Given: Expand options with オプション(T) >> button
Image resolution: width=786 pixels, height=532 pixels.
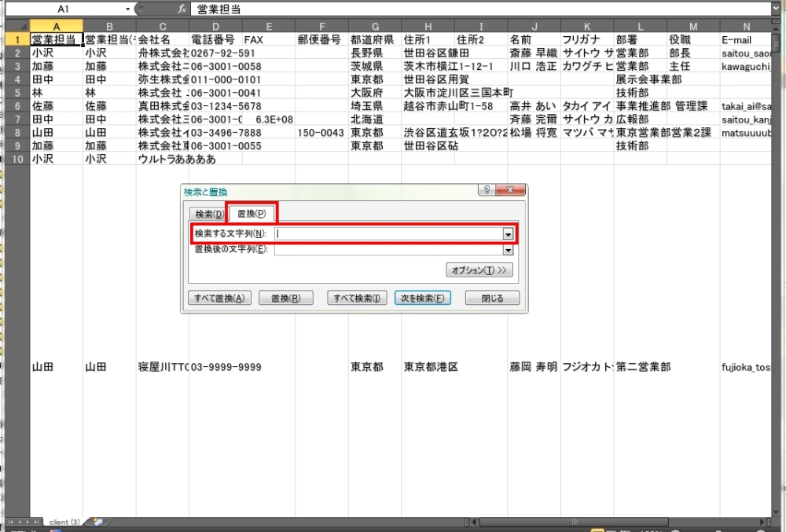Looking at the screenshot, I should point(479,270).
